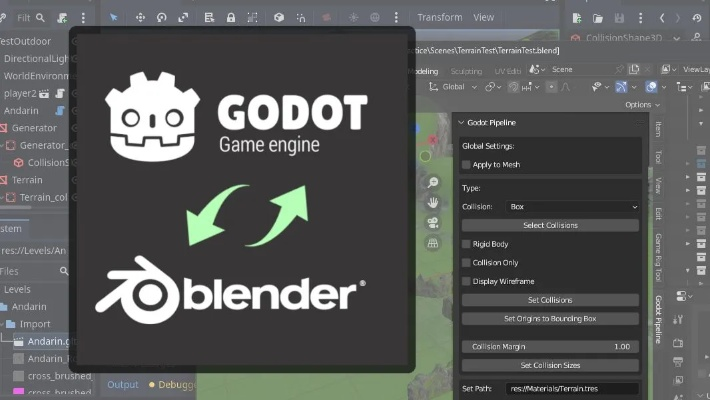Enable the Apply to Mesh checkbox
Image resolution: width=710 pixels, height=400 pixels.
coord(466,164)
